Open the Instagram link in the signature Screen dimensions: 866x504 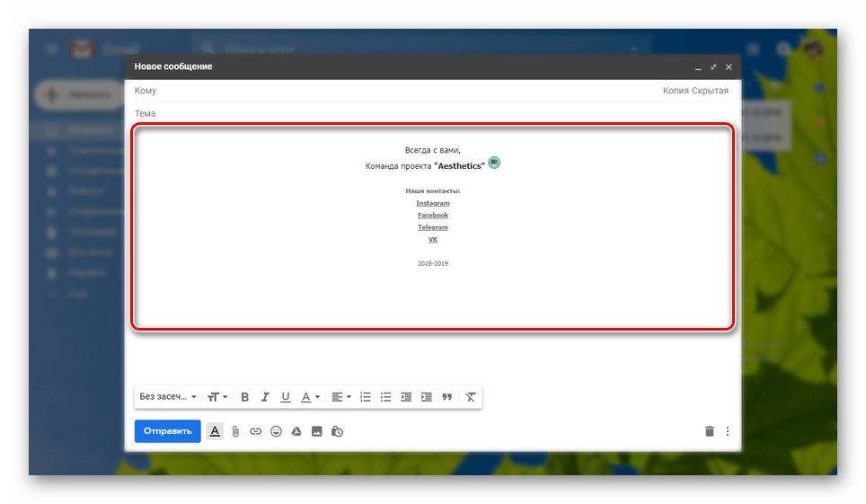(x=433, y=203)
